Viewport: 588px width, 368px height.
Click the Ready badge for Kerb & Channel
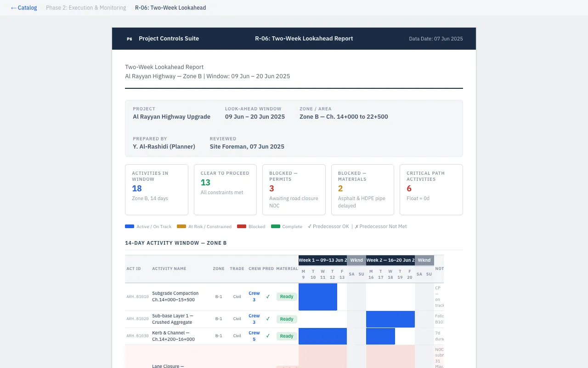287,336
